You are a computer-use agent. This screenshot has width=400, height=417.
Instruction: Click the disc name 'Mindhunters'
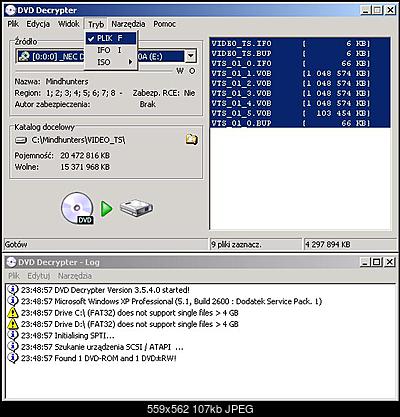pyautogui.click(x=67, y=81)
